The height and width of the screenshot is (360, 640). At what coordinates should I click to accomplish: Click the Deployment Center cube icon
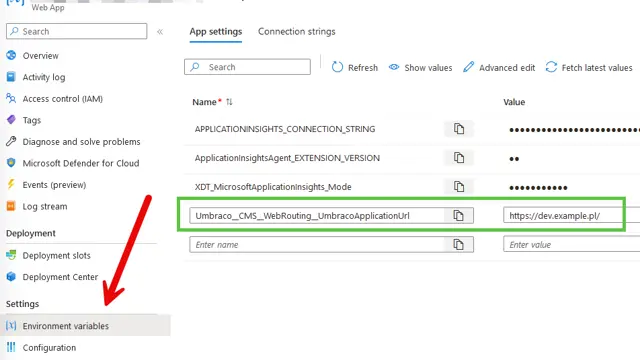11,277
